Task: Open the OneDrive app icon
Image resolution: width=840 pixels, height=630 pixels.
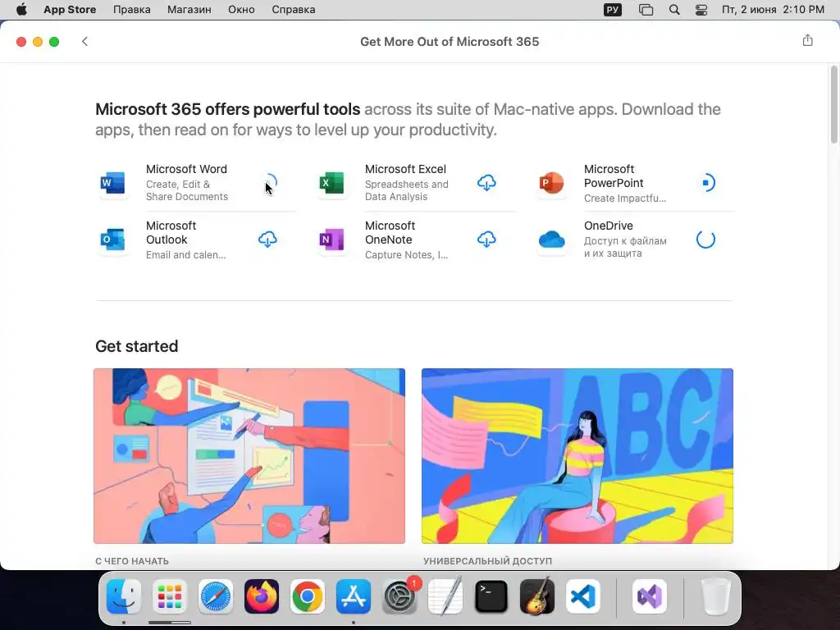Action: (551, 240)
